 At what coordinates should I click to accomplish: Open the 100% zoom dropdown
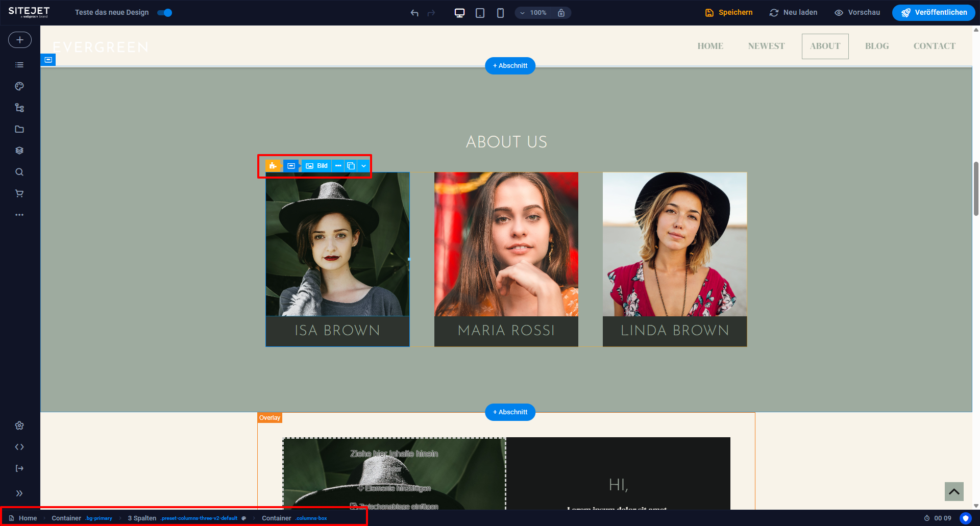pyautogui.click(x=533, y=13)
